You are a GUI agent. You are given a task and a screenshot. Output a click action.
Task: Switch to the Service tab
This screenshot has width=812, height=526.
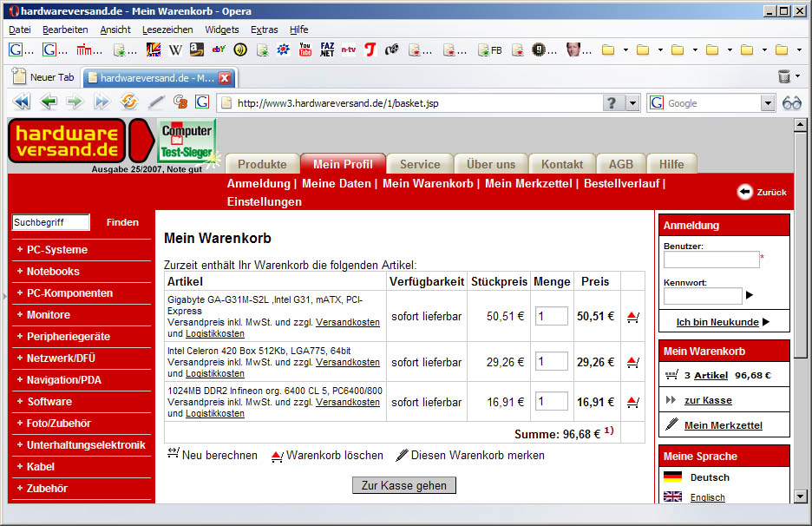tap(420, 164)
